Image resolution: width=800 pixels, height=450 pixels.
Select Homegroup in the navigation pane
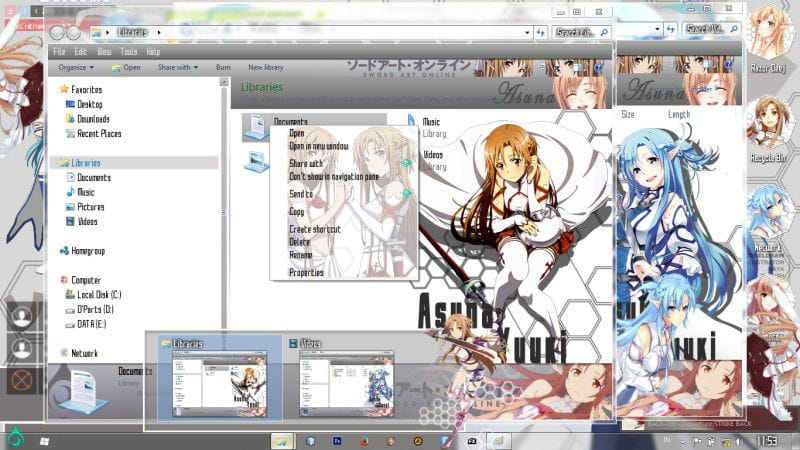point(87,251)
